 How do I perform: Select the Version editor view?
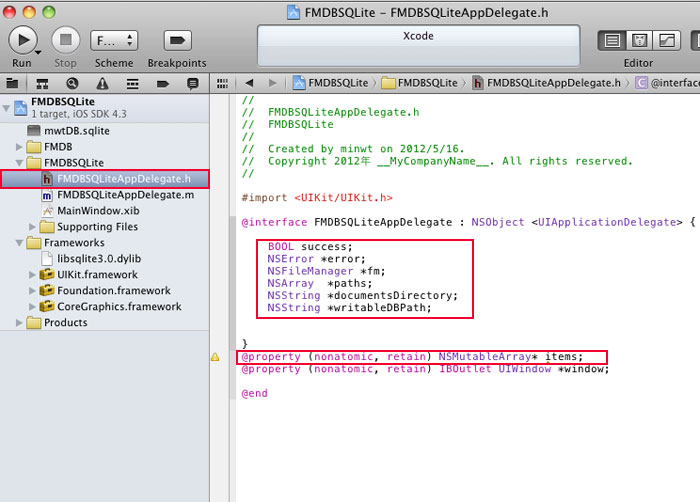coord(667,41)
